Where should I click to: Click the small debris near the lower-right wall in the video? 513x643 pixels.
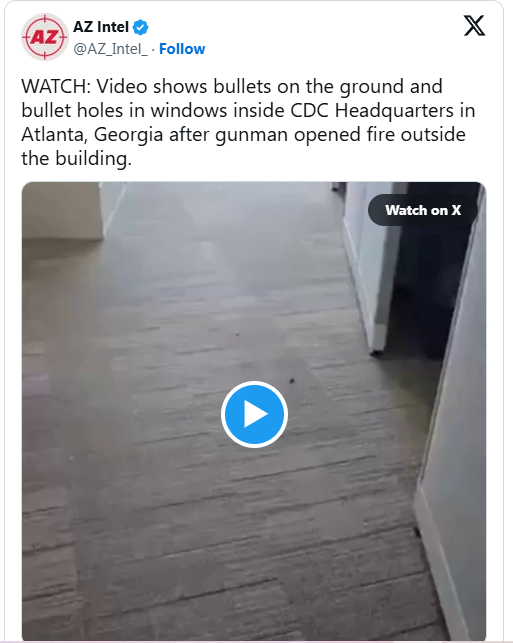point(417,532)
